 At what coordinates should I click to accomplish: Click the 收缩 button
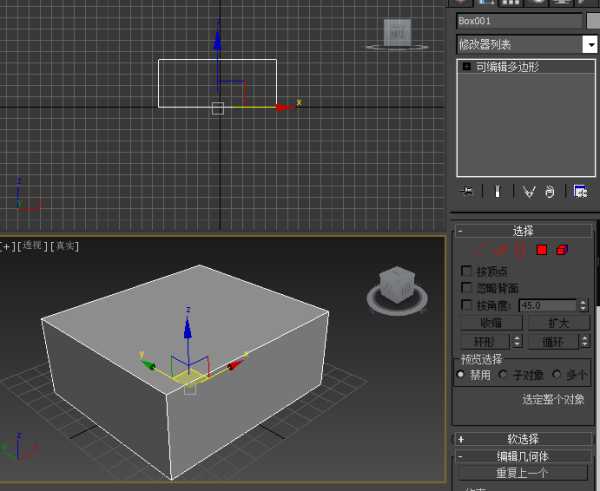click(x=491, y=323)
